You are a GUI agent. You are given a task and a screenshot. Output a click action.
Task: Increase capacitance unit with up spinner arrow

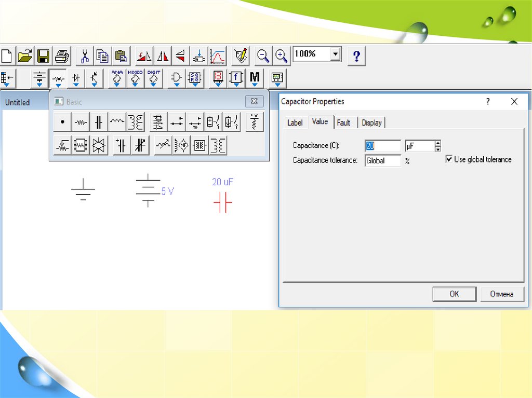click(438, 143)
